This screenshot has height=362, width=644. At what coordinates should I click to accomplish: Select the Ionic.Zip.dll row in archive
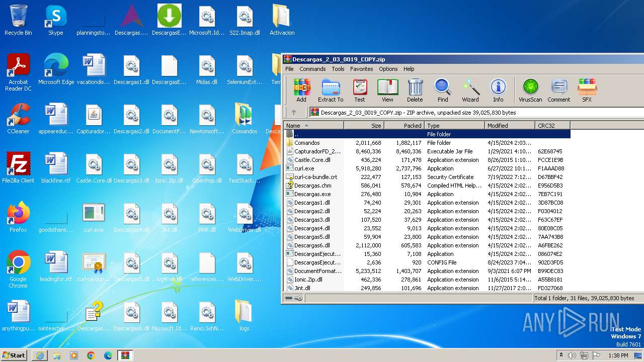[x=427, y=280]
